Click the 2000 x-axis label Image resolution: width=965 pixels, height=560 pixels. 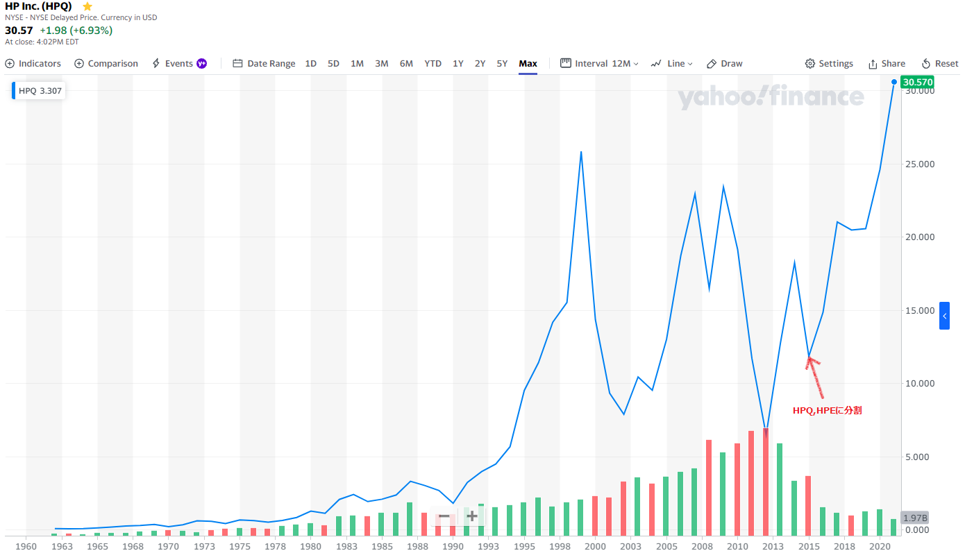click(x=595, y=547)
